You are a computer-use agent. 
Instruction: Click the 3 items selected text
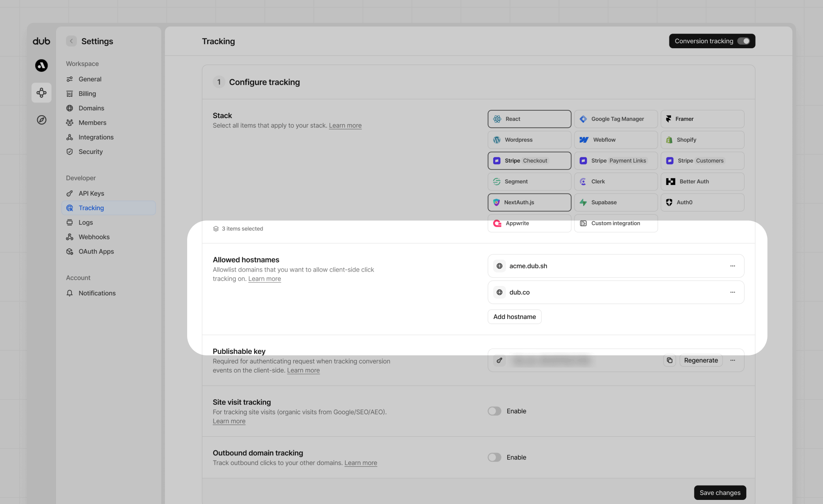tap(242, 229)
